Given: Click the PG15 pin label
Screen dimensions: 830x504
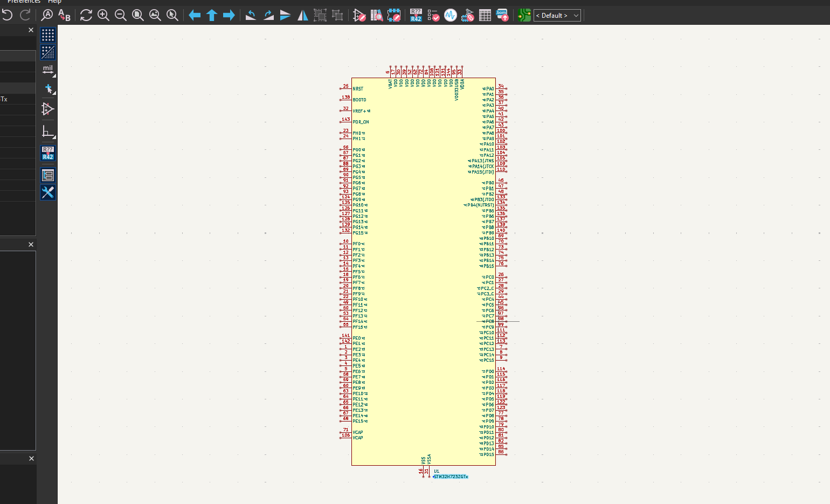Looking at the screenshot, I should pos(358,233).
